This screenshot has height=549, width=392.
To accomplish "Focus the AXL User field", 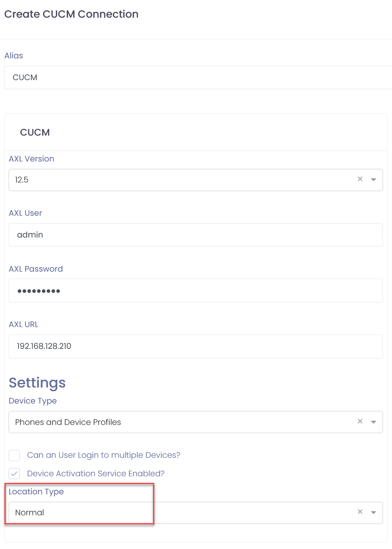I will (x=195, y=235).
